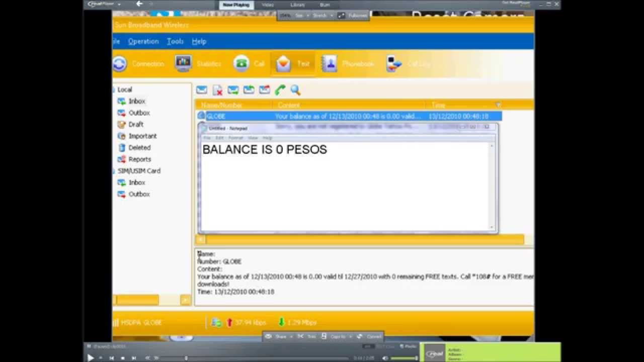Mute audio with speaker icon
The width and height of the screenshot is (644, 362).
coord(385,358)
